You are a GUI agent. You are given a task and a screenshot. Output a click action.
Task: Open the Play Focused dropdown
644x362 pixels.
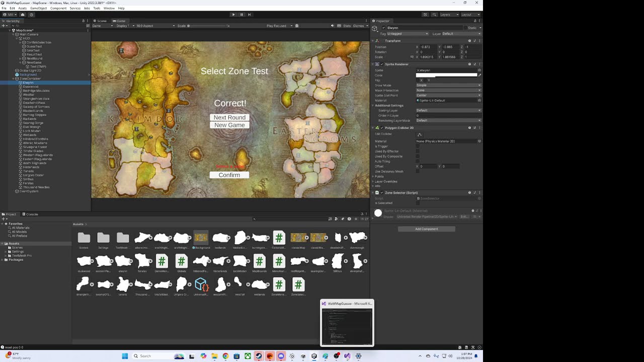278,26
